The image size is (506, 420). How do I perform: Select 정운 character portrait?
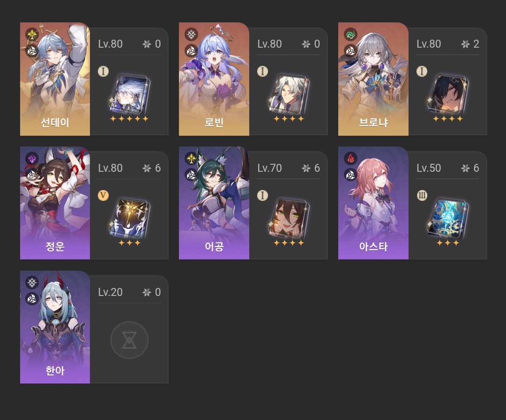click(55, 203)
